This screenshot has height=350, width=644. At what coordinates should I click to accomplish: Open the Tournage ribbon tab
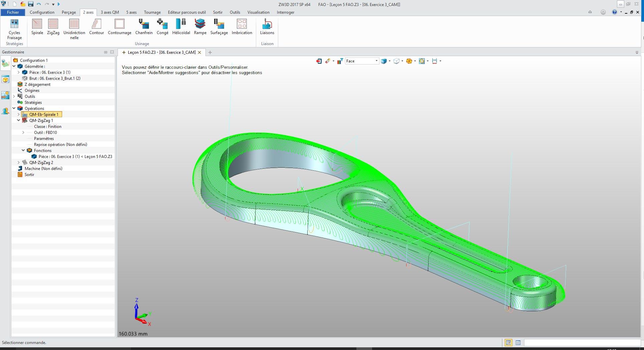[152, 12]
